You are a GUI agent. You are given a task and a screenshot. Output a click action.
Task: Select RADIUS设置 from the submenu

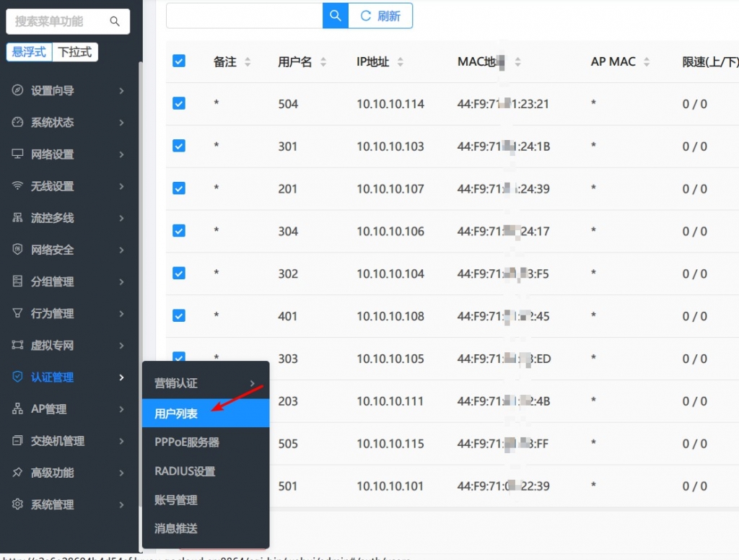pyautogui.click(x=185, y=471)
